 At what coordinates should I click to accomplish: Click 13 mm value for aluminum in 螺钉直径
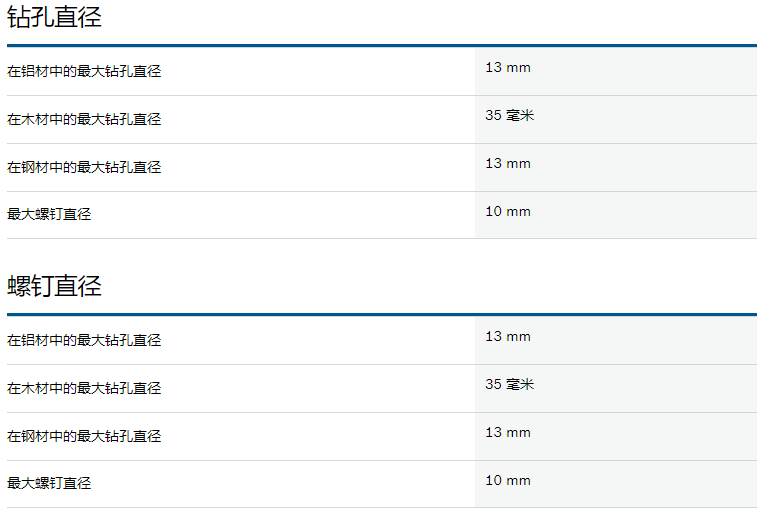pos(508,336)
